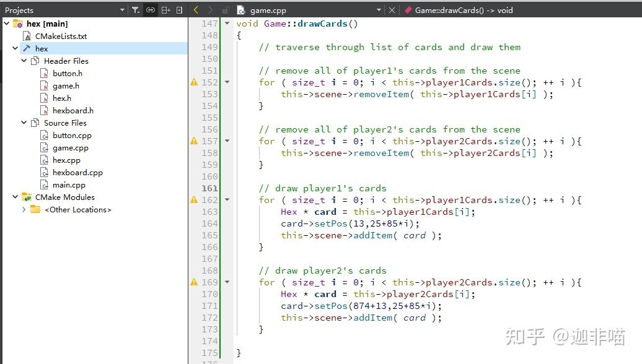Click the warning icon on line 157
The image size is (642, 364).
click(194, 141)
